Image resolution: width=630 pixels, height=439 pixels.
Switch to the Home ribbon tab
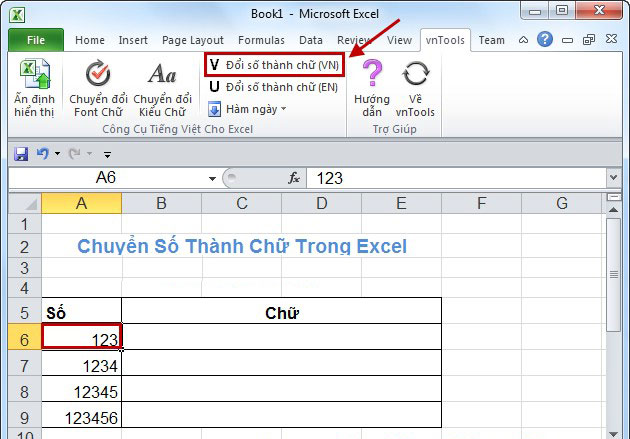[90, 40]
